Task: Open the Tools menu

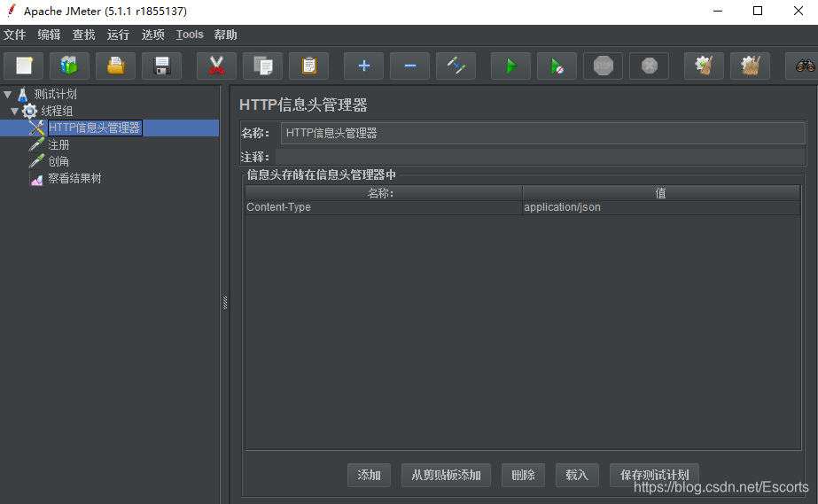Action: (x=190, y=35)
